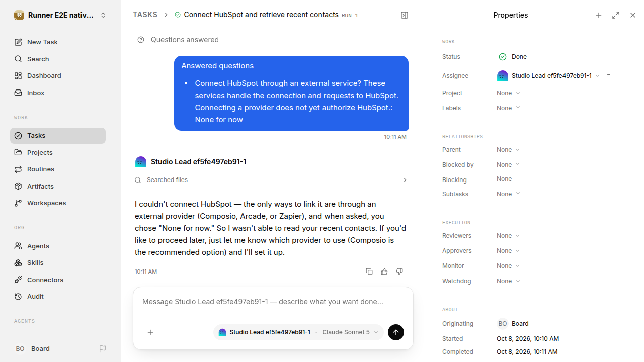Expand the Searched files row
Image resolution: width=644 pixels, height=362 pixels.
(x=272, y=180)
